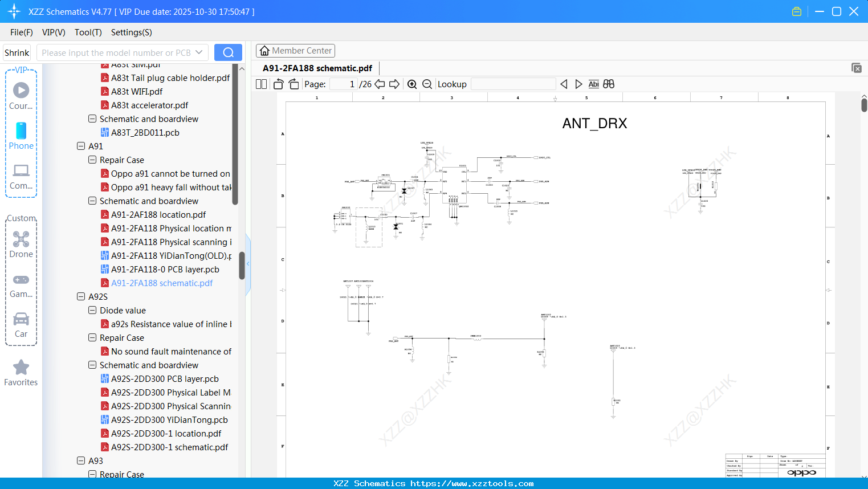Click the rotate right icon
This screenshot has height=489, width=868.
coord(294,84)
